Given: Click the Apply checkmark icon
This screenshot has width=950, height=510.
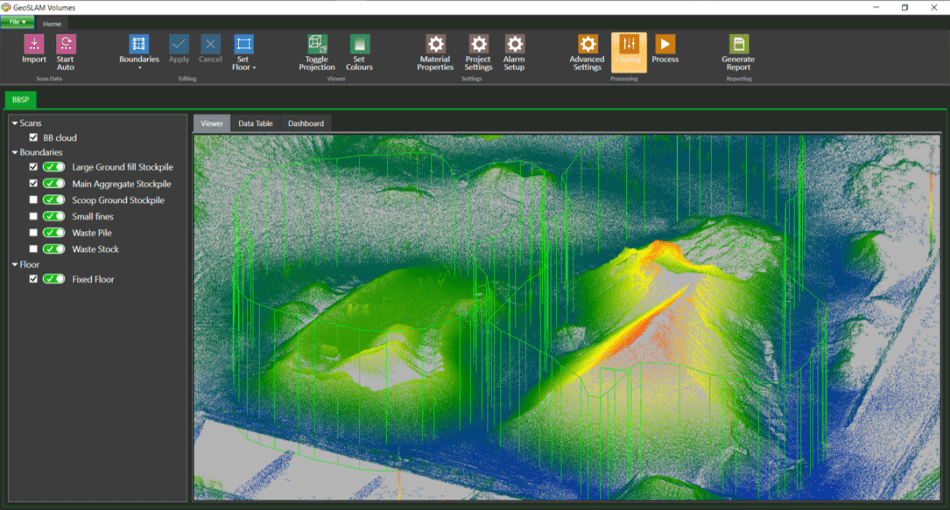Looking at the screenshot, I should 179,44.
